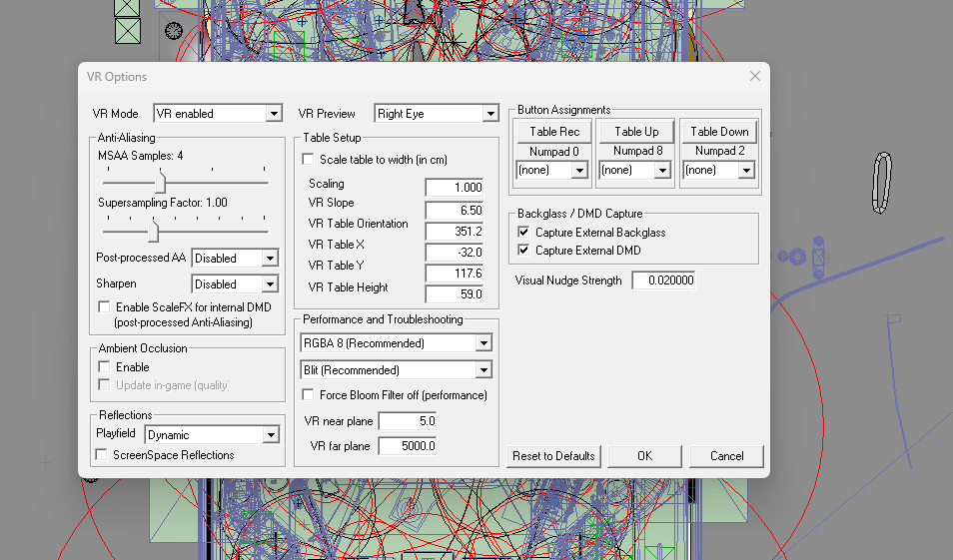Click the 'Numpad 2' key label
The image size is (953, 560).
click(x=719, y=151)
